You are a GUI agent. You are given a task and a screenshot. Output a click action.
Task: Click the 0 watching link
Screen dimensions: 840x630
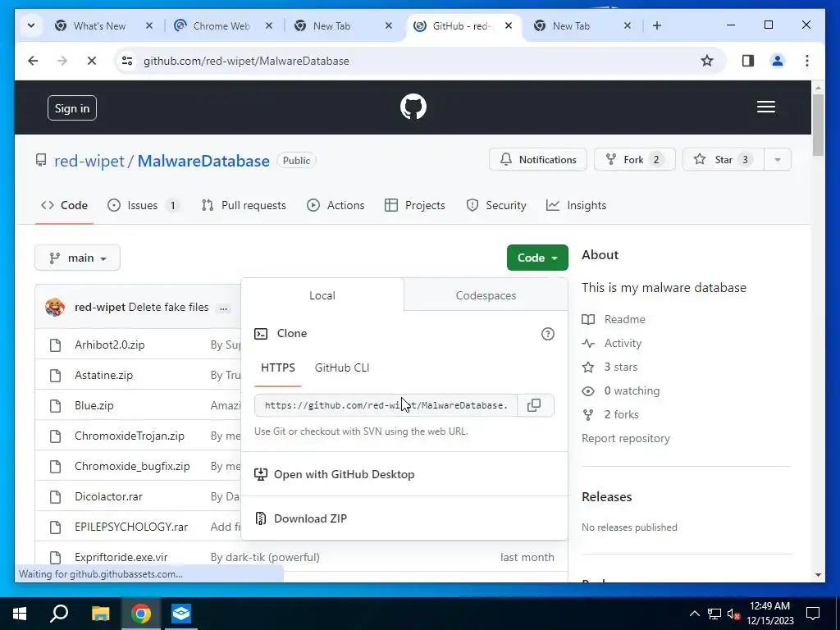coord(621,391)
